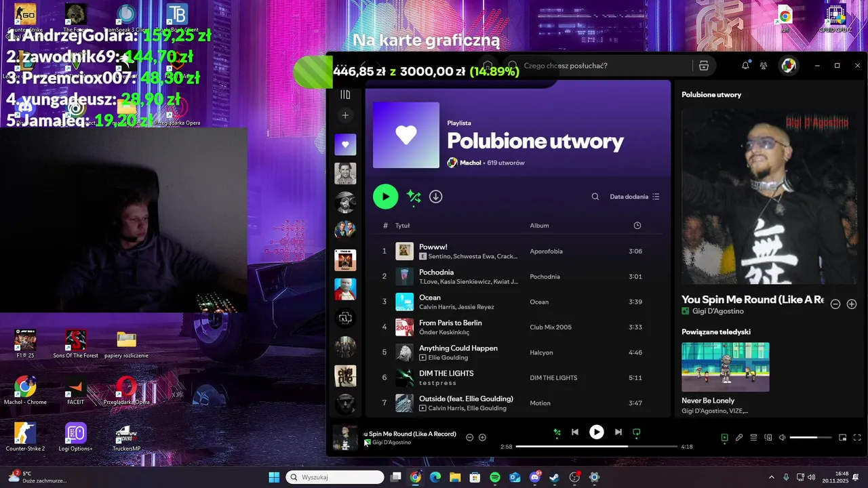
Task: Select the track "Pochodnia" row
Action: [518, 277]
